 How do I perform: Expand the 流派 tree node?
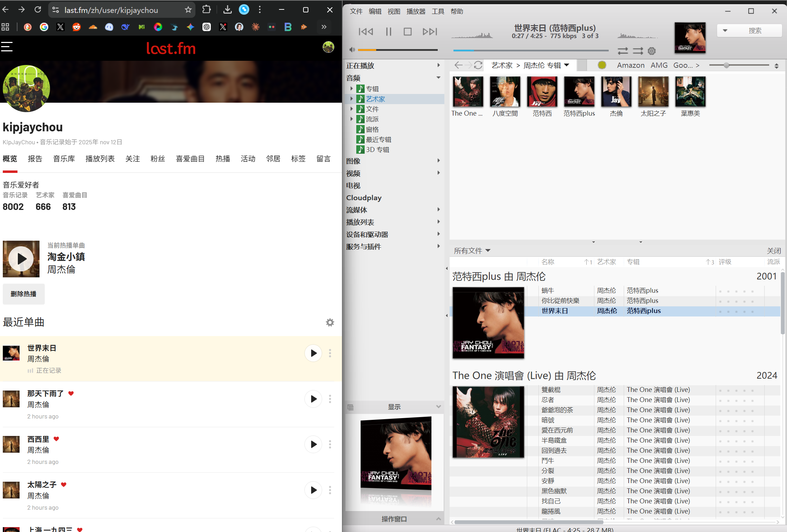click(x=352, y=119)
